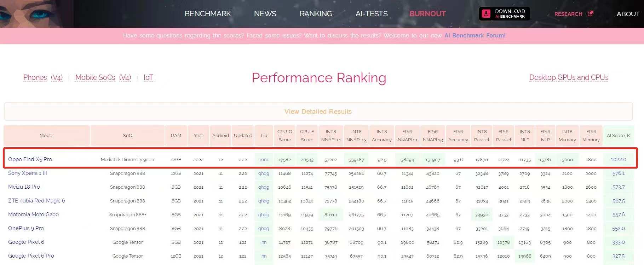
Task: Navigate to AI-Tests section
Action: coord(372,14)
